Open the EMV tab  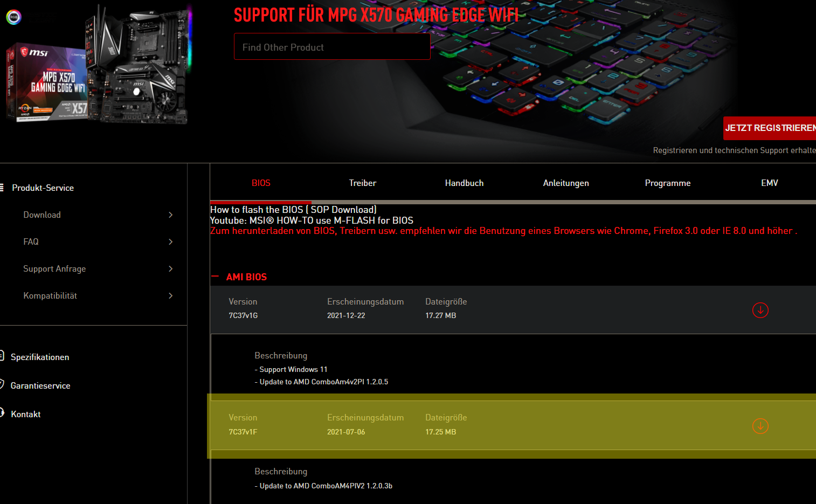pos(769,183)
